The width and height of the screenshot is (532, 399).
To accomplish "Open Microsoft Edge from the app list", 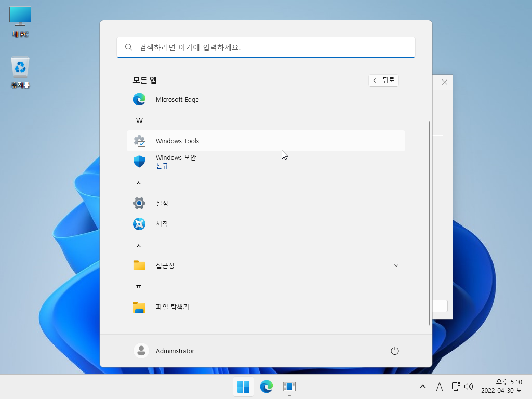I will [265, 99].
